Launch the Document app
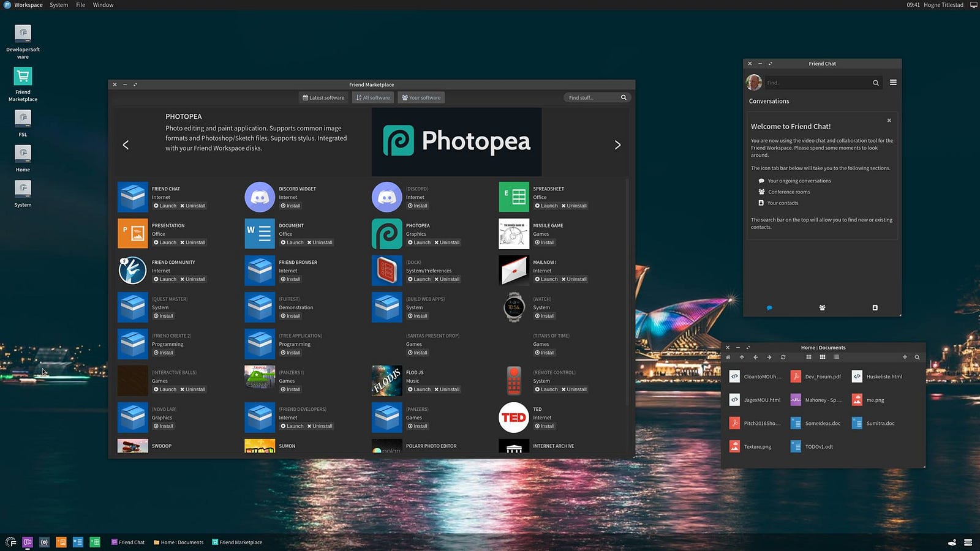The image size is (980, 551). coord(292,242)
